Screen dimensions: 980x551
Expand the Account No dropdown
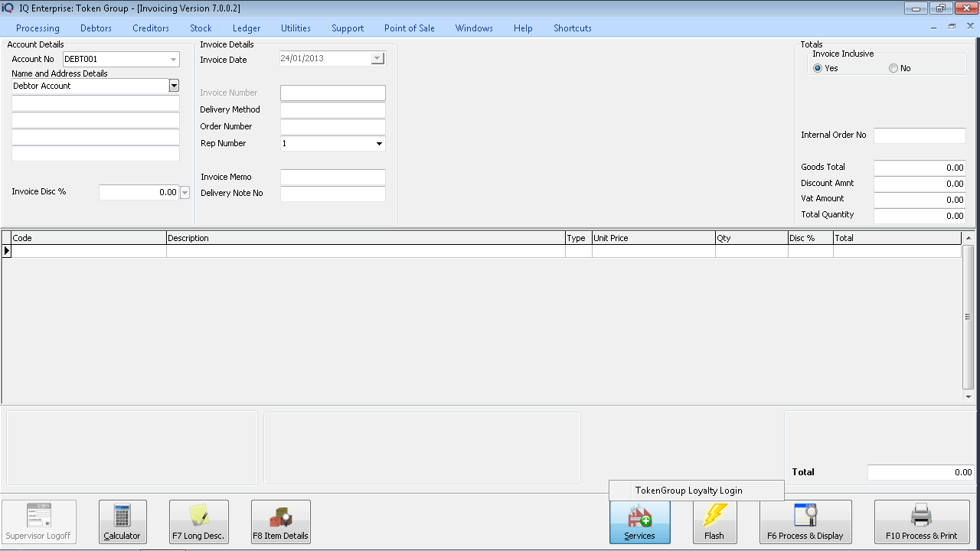click(174, 59)
